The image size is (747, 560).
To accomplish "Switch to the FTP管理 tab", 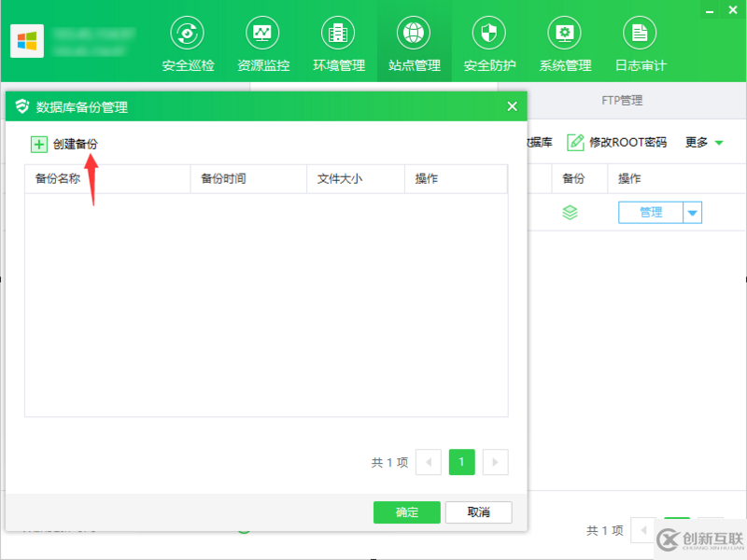I will pos(622,101).
